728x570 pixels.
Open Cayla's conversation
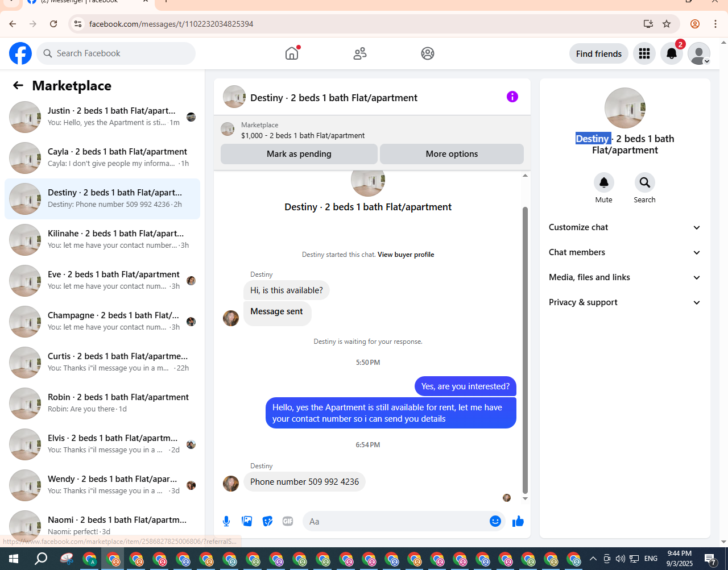(102, 158)
